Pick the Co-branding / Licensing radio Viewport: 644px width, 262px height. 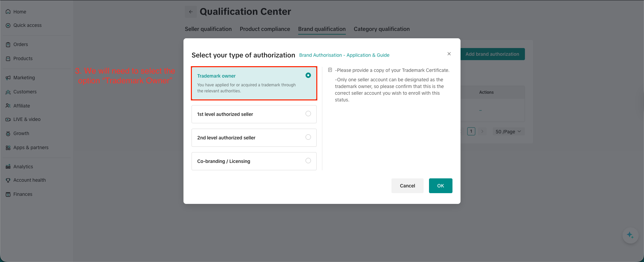308,161
